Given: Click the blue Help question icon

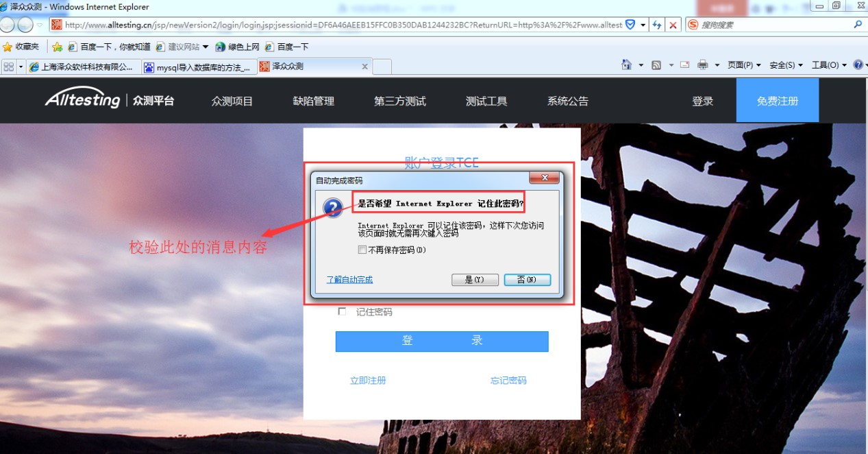Looking at the screenshot, I should click(858, 65).
